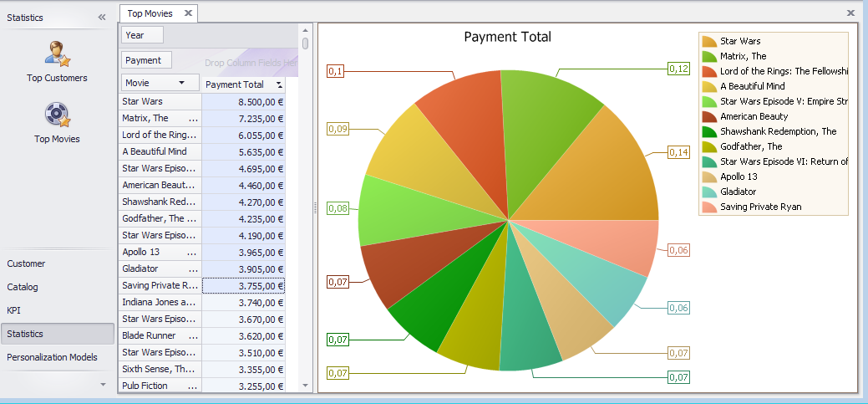Close the Top Movies tab

click(x=188, y=13)
